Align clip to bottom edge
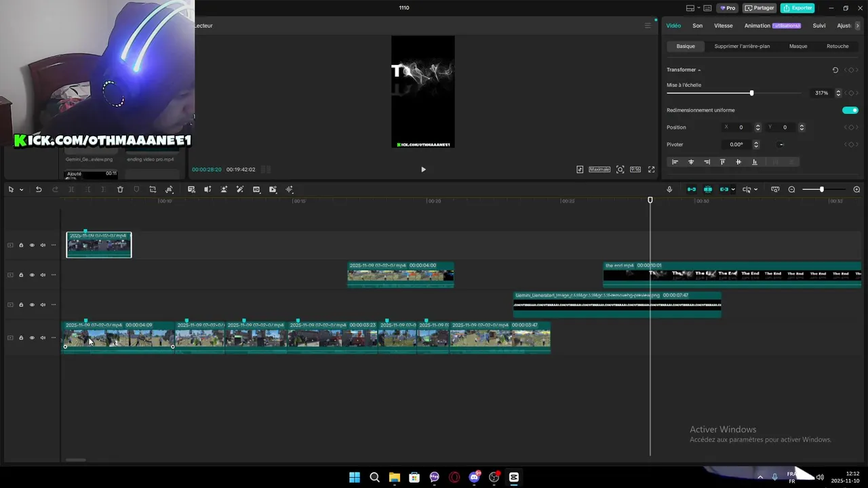868x488 pixels. click(754, 162)
